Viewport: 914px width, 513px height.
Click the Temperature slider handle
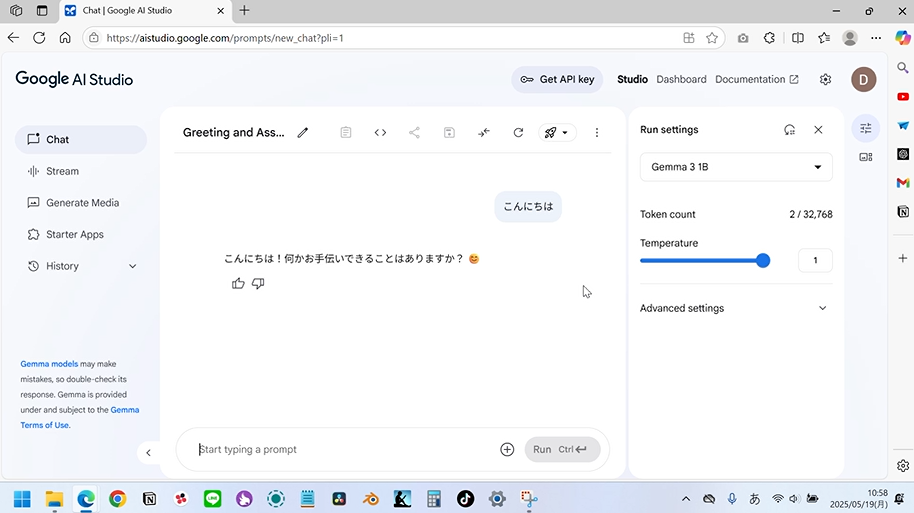(x=763, y=260)
